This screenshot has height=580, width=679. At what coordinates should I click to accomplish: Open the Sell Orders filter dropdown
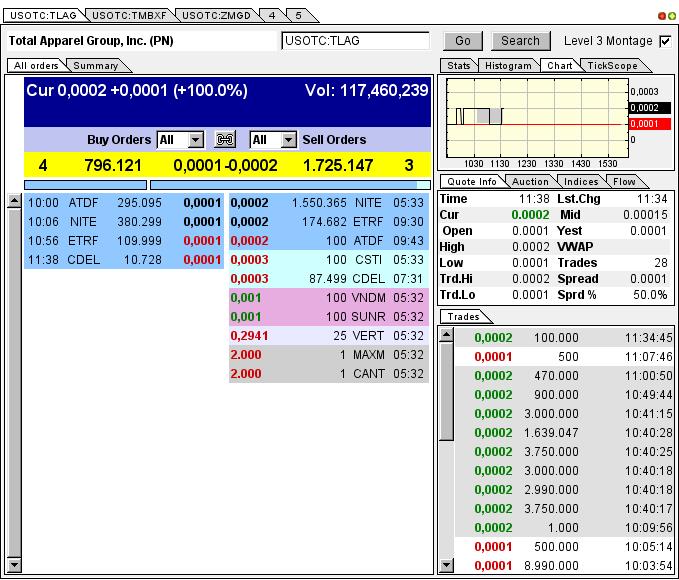coord(288,140)
